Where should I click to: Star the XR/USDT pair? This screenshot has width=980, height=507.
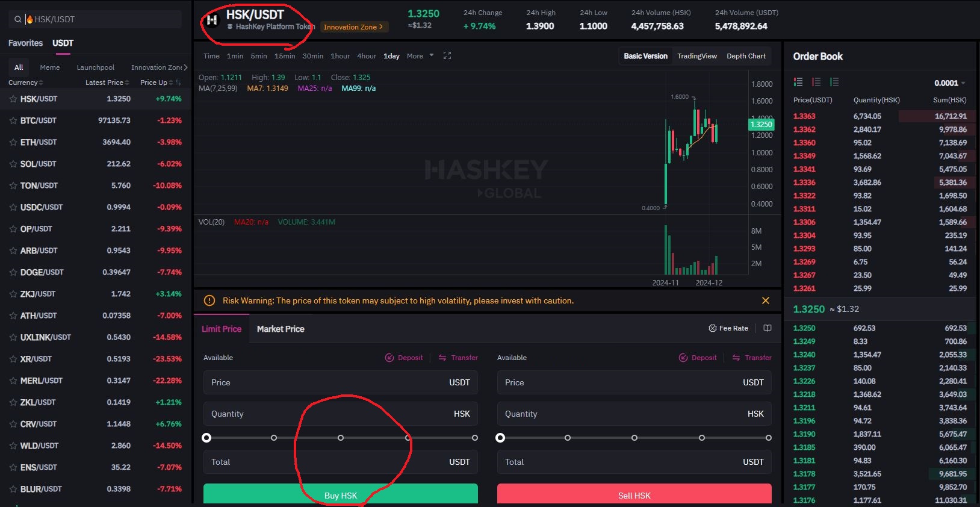point(13,359)
